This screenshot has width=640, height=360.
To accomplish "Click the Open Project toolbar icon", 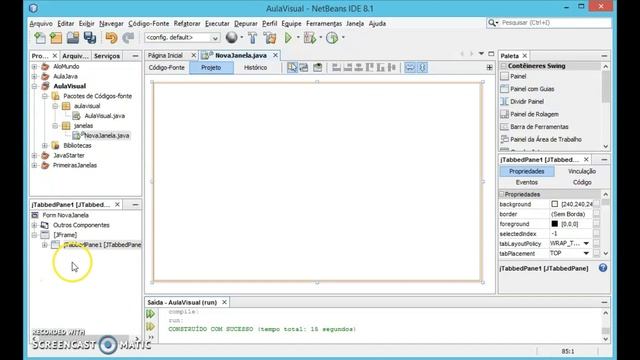I will [73, 38].
